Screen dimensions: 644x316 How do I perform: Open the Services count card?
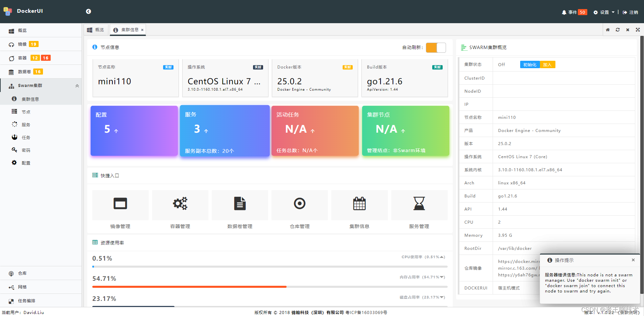[x=225, y=131]
